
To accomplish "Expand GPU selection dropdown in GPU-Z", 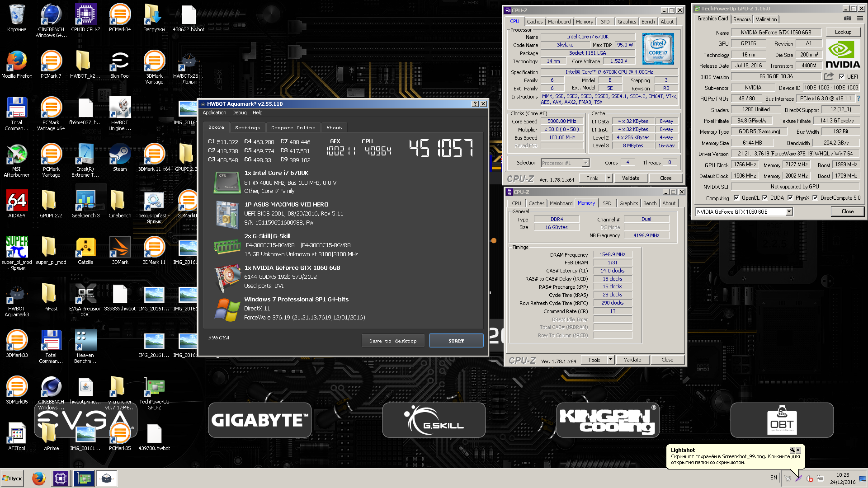I will pyautogui.click(x=789, y=212).
